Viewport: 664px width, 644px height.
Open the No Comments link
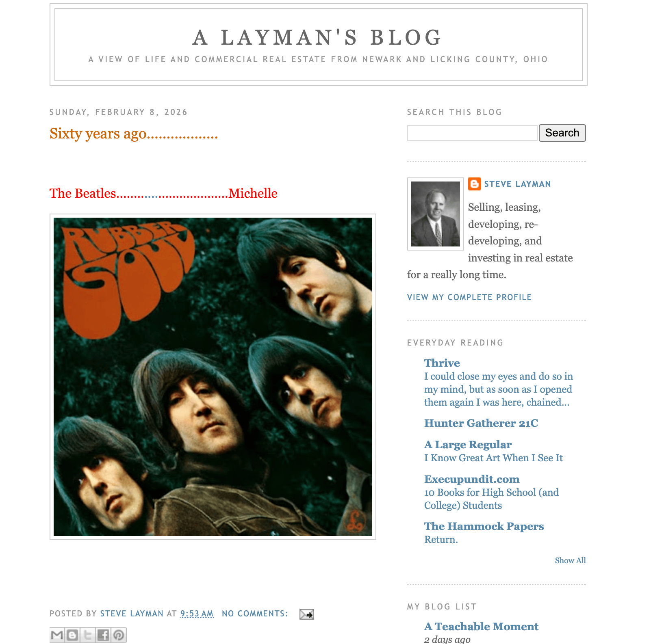click(255, 614)
